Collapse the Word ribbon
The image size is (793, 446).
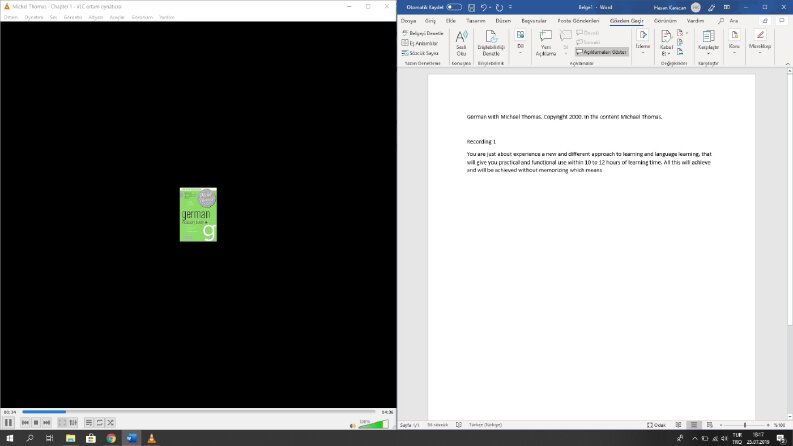[787, 64]
